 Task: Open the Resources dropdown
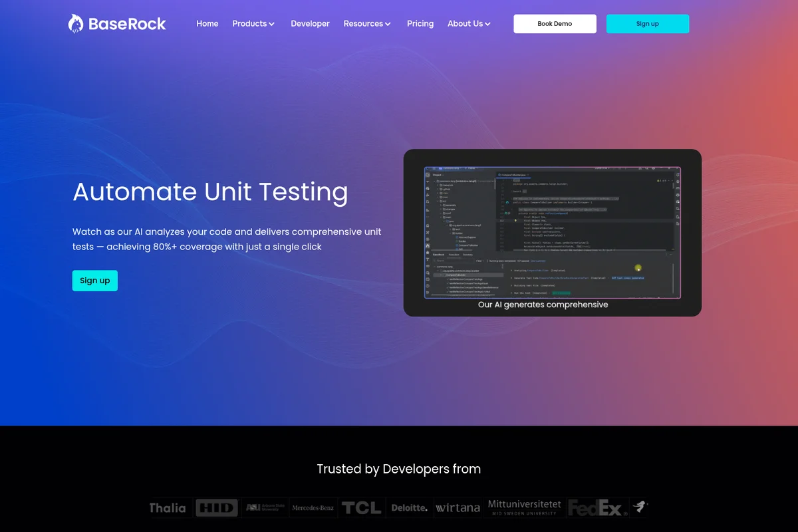[367, 23]
